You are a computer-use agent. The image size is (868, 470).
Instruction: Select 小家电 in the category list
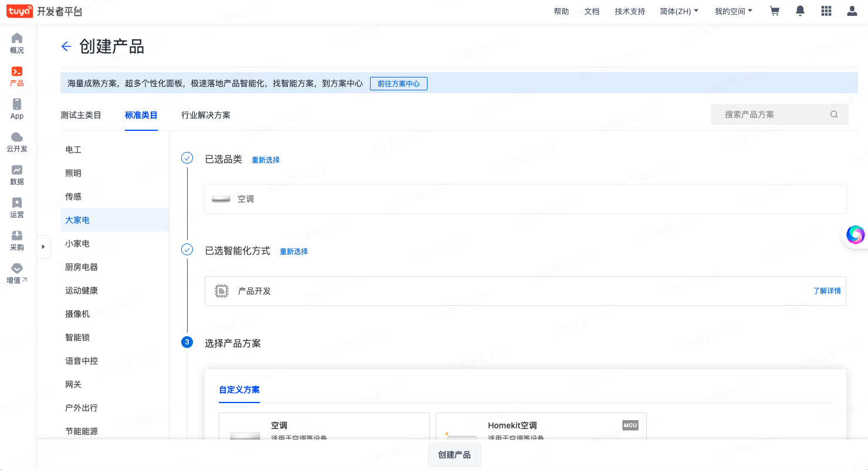(77, 244)
